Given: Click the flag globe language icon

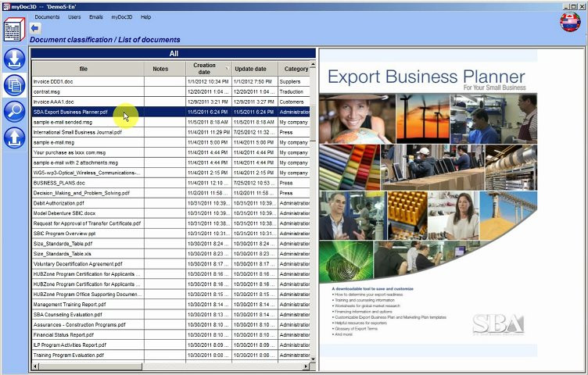Looking at the screenshot, I should point(570,22).
